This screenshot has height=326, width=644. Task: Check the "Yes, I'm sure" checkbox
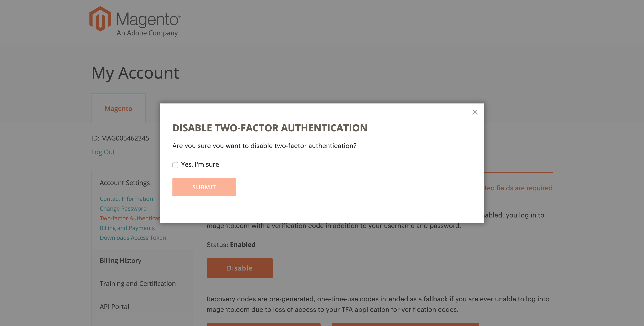point(175,165)
